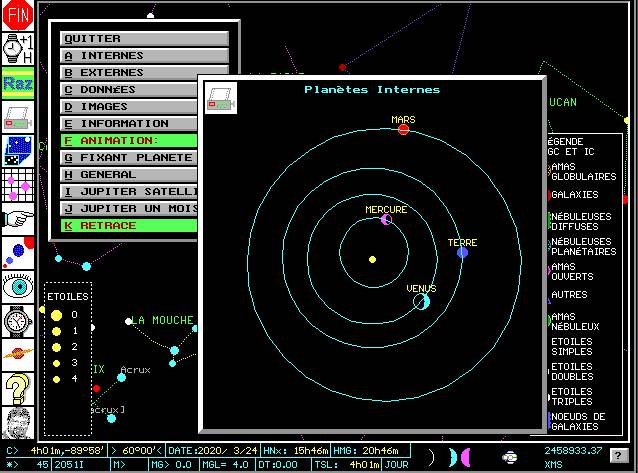The image size is (638, 473).
Task: Choose H GENERAL menu item
Action: tap(129, 175)
